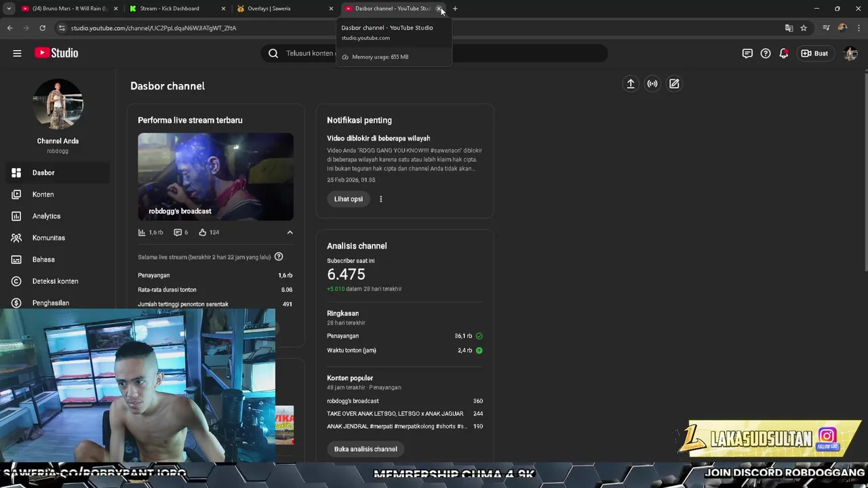
Task: Click the Buat create button
Action: click(814, 54)
